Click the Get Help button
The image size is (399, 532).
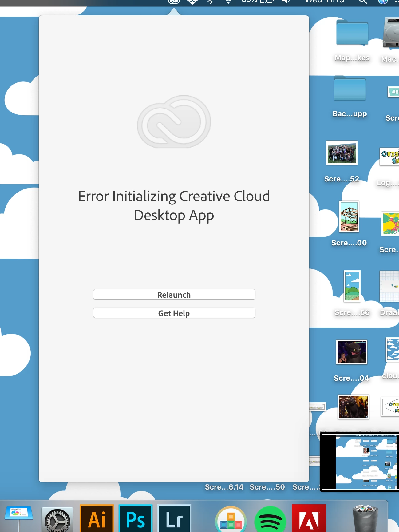(174, 313)
